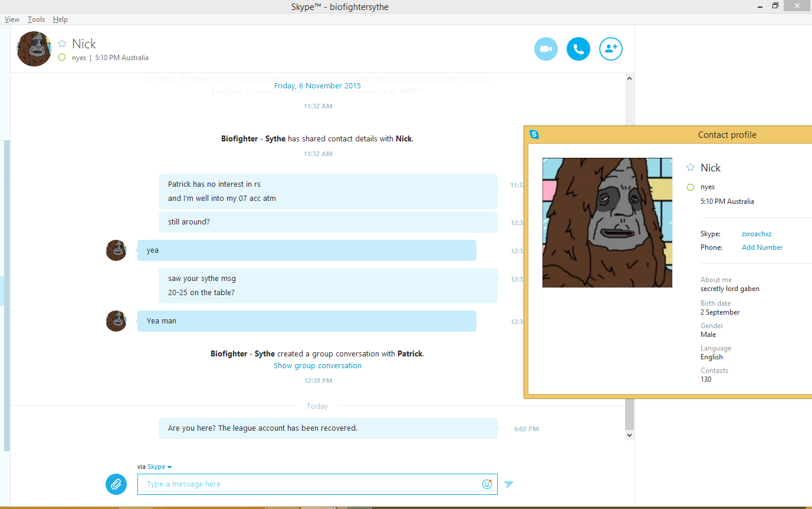Click the contacts count '130'
The height and width of the screenshot is (509, 812).
coord(706,379)
